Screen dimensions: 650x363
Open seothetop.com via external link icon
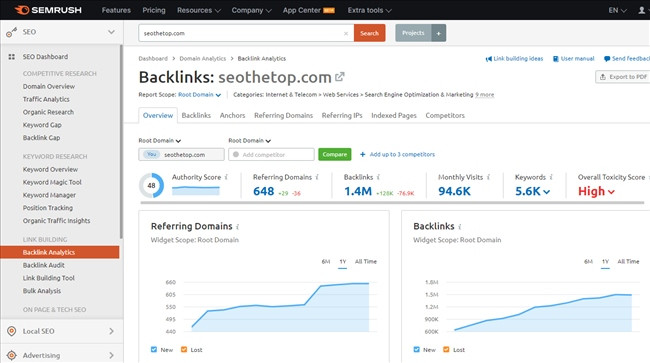pyautogui.click(x=340, y=77)
